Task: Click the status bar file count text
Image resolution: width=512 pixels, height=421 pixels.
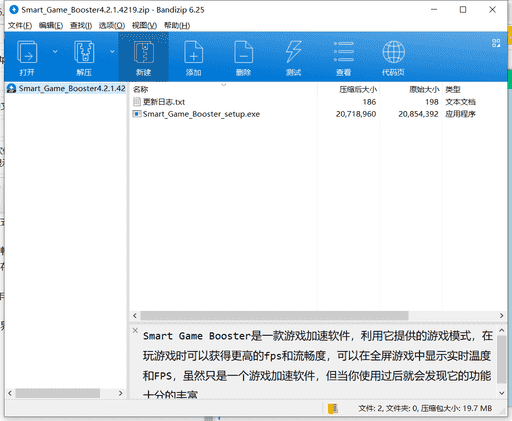Action: tap(425, 408)
